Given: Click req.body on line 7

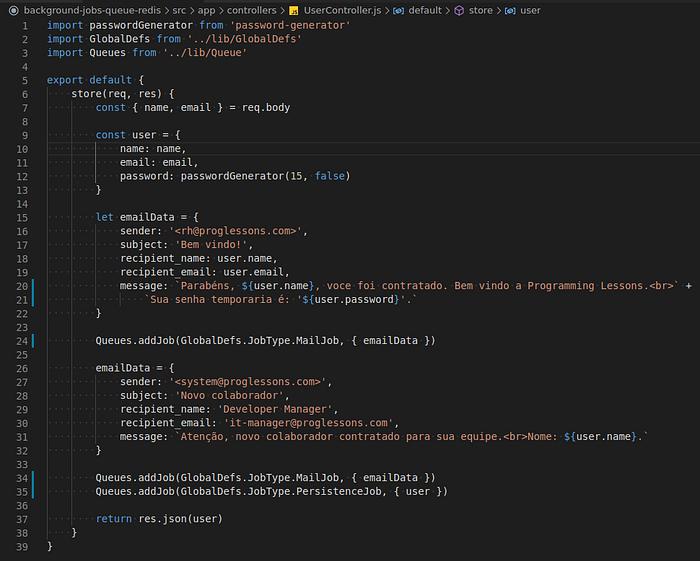Looking at the screenshot, I should [x=266, y=108].
